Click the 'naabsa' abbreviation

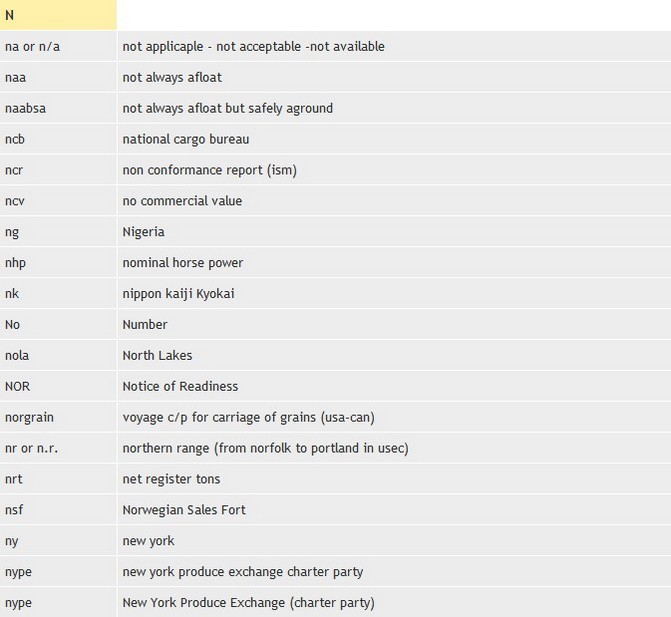(x=25, y=109)
